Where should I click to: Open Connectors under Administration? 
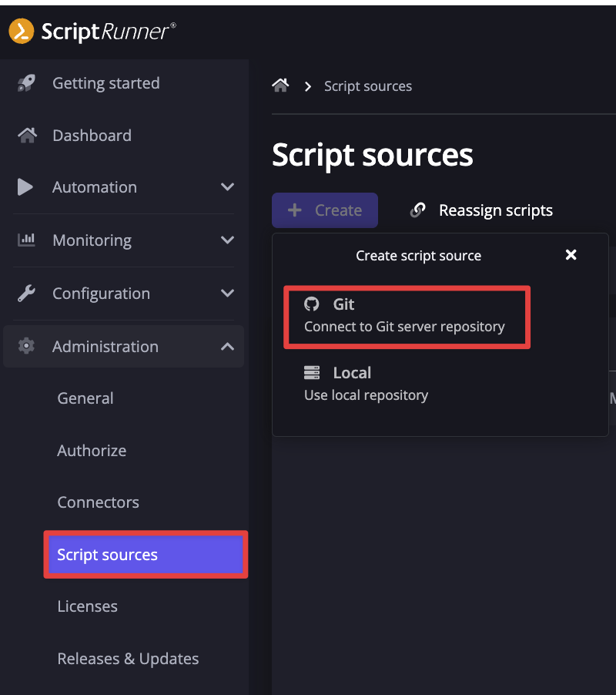[x=98, y=502]
